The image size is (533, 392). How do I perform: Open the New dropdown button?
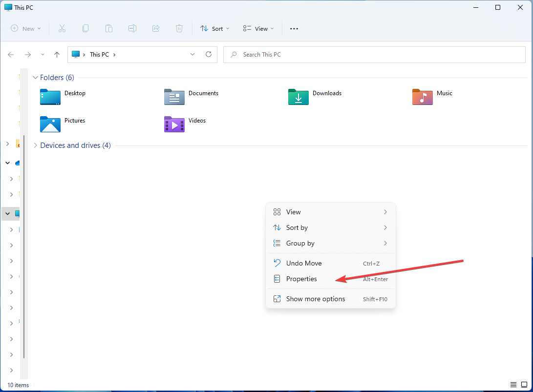pyautogui.click(x=26, y=28)
